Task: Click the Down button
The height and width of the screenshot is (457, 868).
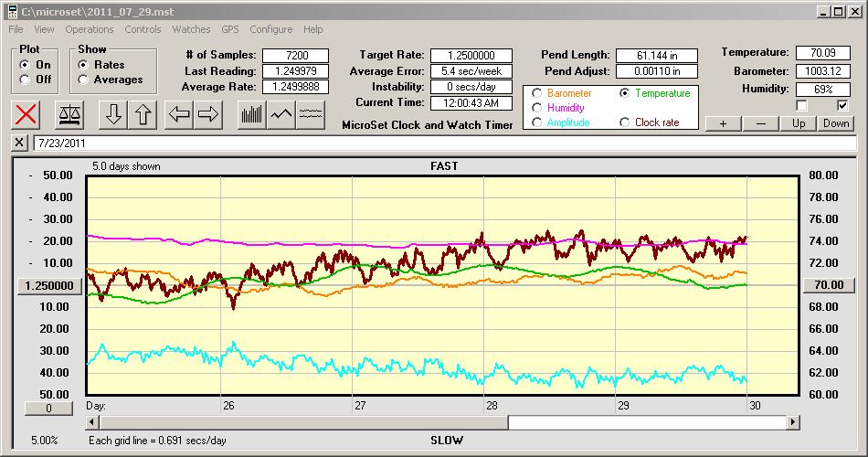Action: [x=836, y=123]
